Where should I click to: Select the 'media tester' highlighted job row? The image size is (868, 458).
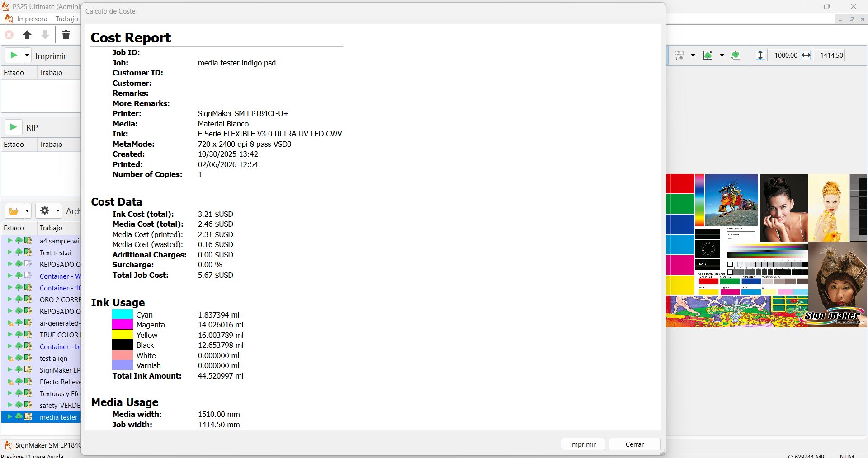point(42,417)
